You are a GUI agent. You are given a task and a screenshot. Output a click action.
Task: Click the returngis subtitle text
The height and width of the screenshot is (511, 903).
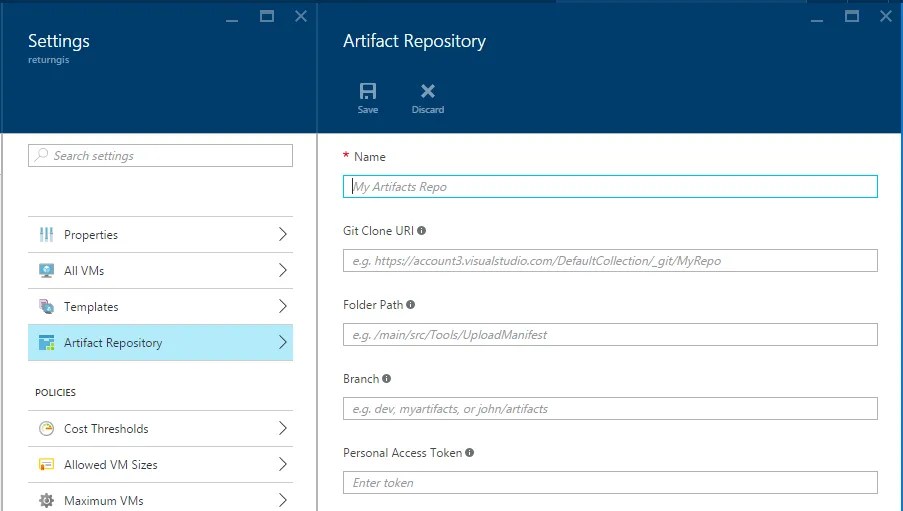(x=48, y=60)
